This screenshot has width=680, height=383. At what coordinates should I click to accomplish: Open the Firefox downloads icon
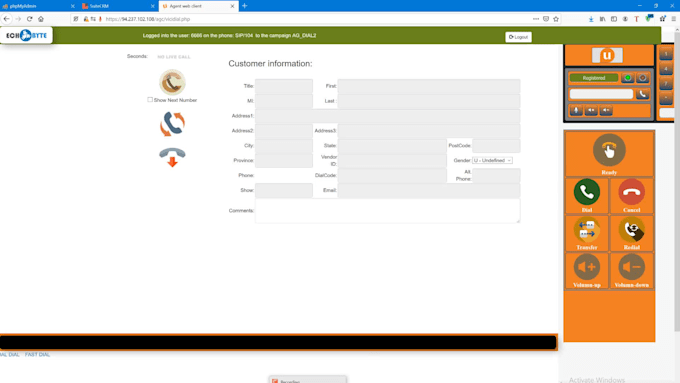click(591, 19)
